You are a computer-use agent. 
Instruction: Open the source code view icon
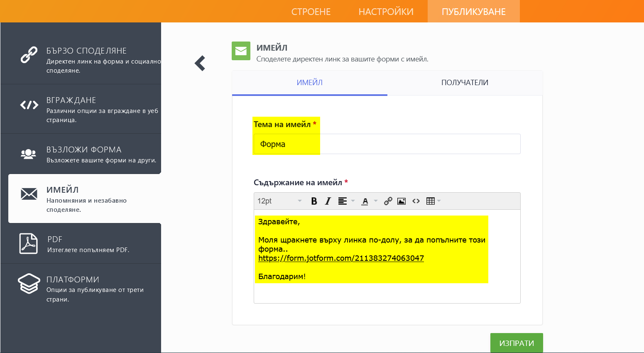tap(416, 201)
